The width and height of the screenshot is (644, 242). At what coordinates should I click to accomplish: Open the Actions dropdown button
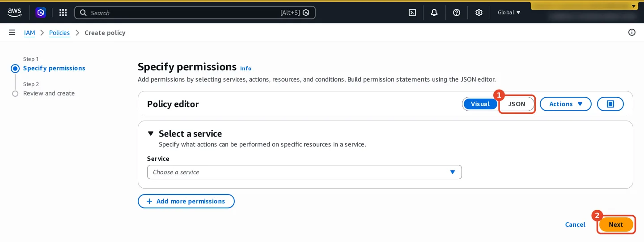coord(566,104)
